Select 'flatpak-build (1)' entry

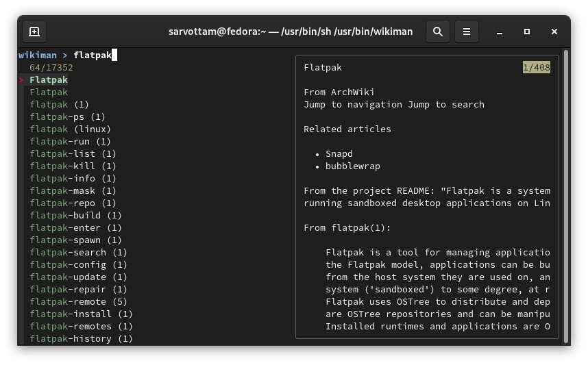coord(76,216)
